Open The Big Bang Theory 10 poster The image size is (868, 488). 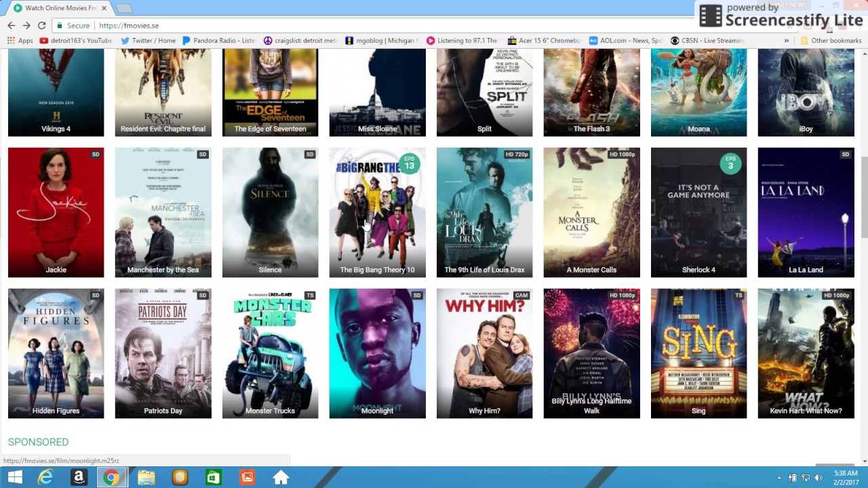[x=378, y=213]
